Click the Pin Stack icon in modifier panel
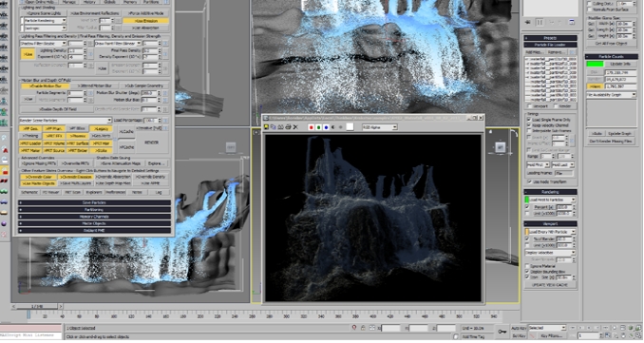This screenshot has height=343, width=644. tap(528, 22)
